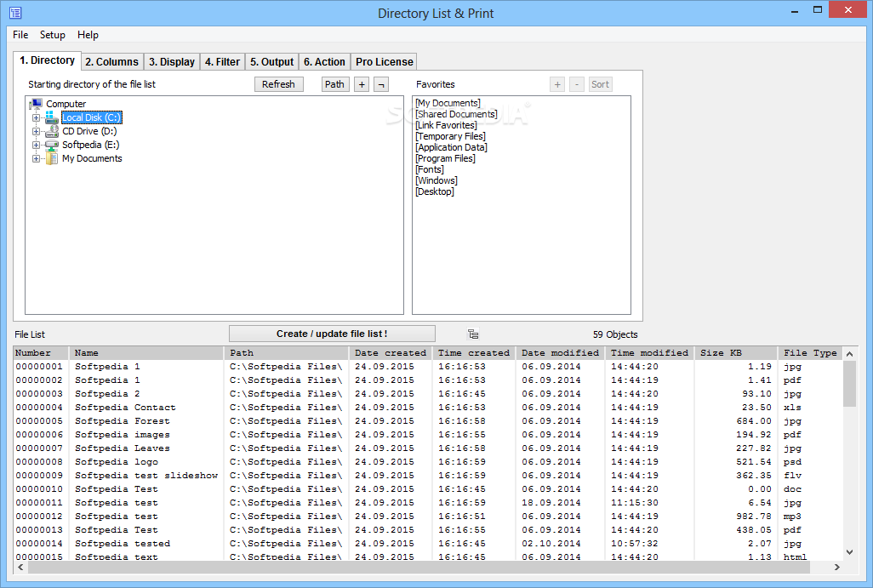Click the Favorites add (+) button
The width and height of the screenshot is (873, 588).
point(557,84)
